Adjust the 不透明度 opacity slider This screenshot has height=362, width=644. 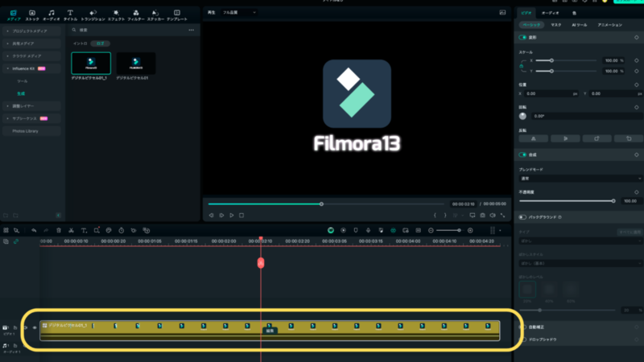click(613, 201)
